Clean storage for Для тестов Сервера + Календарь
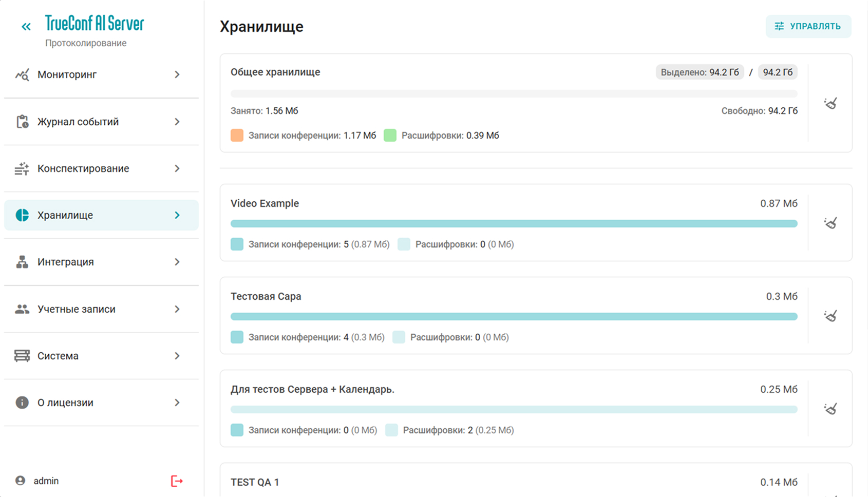 (831, 409)
